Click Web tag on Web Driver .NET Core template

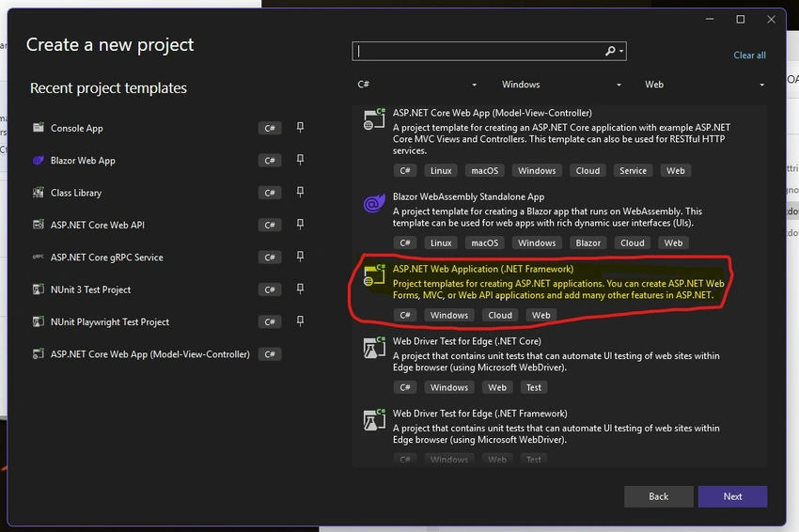[x=497, y=388]
